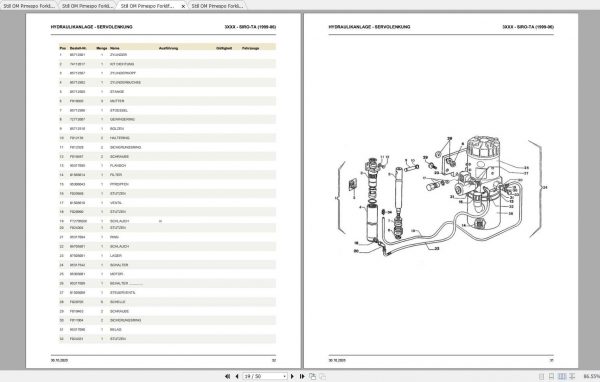Image resolution: width=600 pixels, height=382 pixels.
Task: Switch to the rightmost Still OM Pimespo tab
Action: coord(217,6)
